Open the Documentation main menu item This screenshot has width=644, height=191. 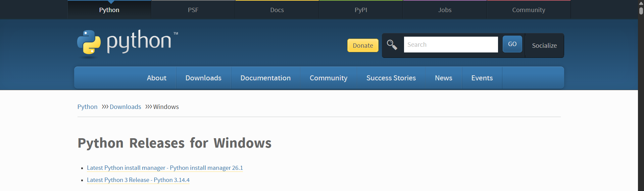pyautogui.click(x=265, y=78)
